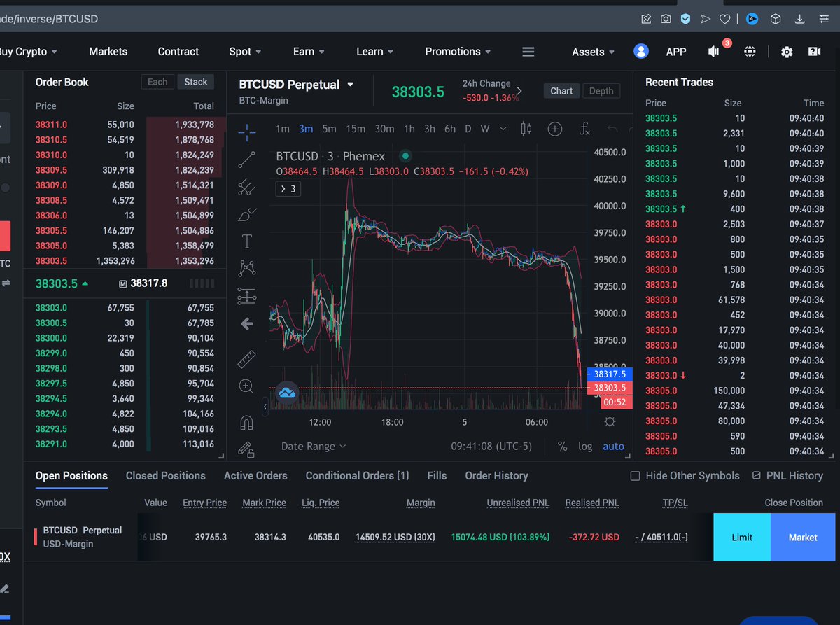Viewport: 840px width, 625px height.
Task: Select the pitchfork drawing tool
Action: click(x=246, y=186)
